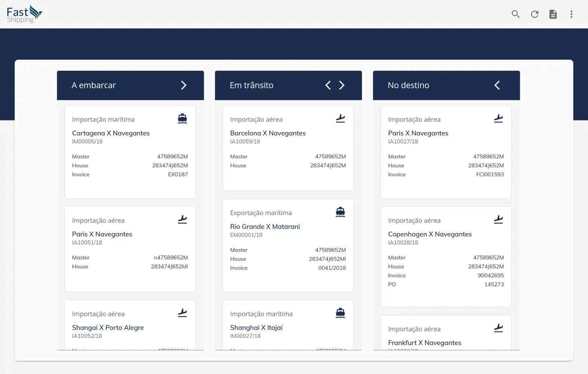This screenshot has height=374, width=588.
Task: Click plane icon on Barcelona X Navegantes card
Action: pos(340,119)
